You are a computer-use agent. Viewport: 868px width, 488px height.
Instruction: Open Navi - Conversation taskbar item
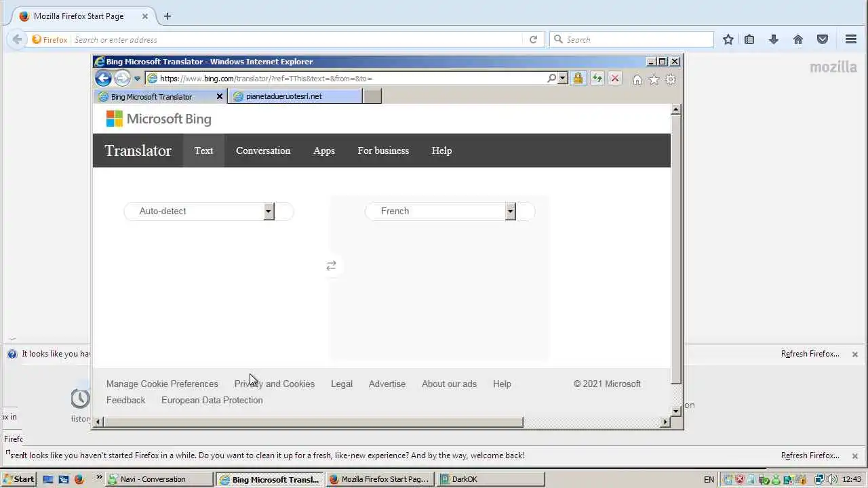159,479
